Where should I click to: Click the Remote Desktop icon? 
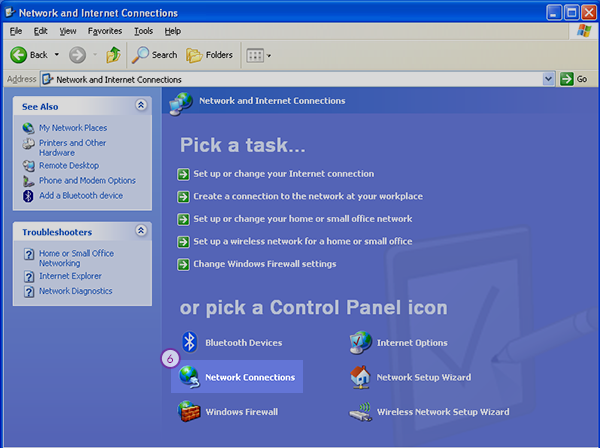(x=28, y=166)
